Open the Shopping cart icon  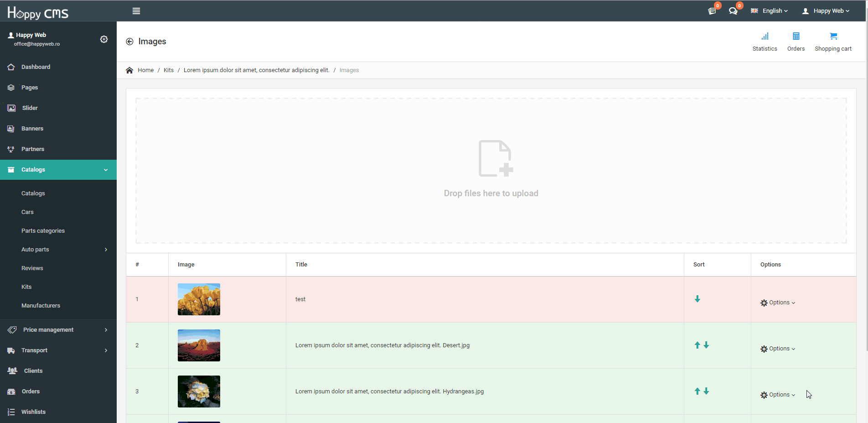click(x=833, y=36)
